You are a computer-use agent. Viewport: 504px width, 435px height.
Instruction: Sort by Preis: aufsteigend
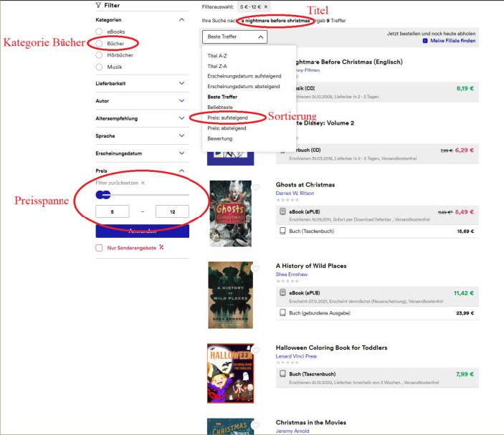(227, 118)
